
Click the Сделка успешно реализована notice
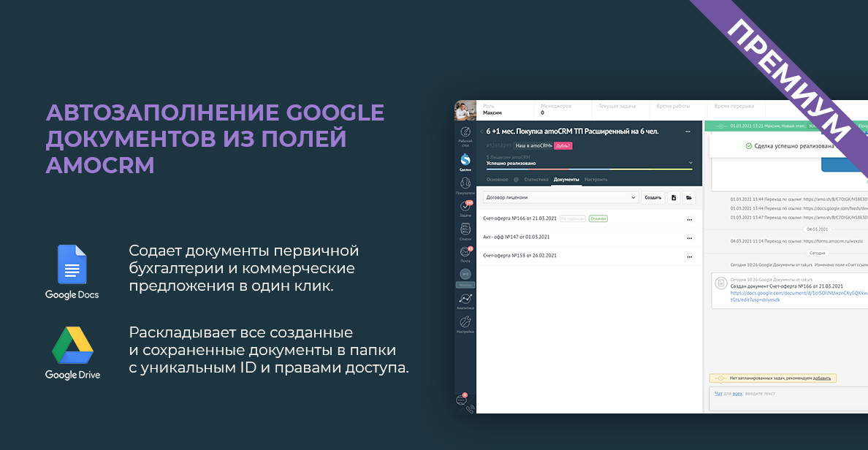(790, 146)
